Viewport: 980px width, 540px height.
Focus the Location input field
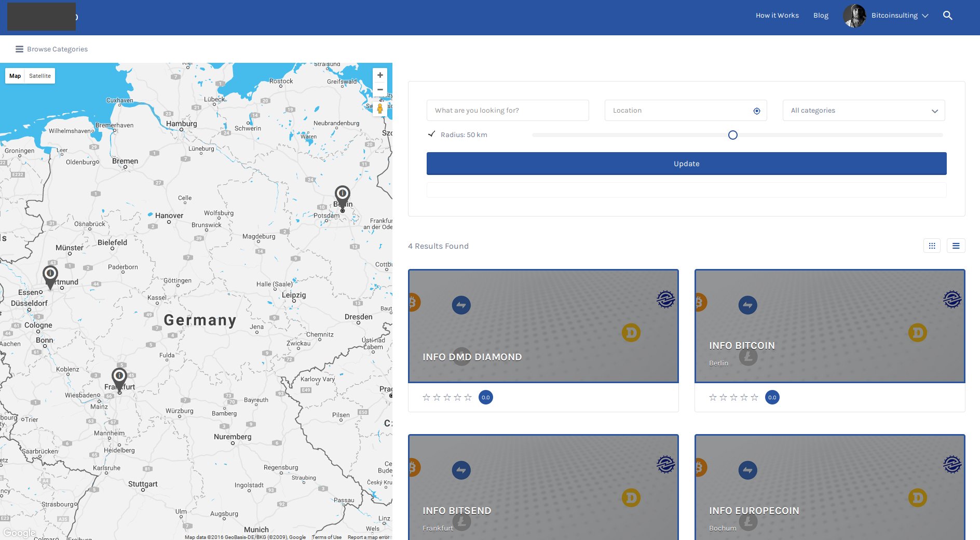click(686, 111)
